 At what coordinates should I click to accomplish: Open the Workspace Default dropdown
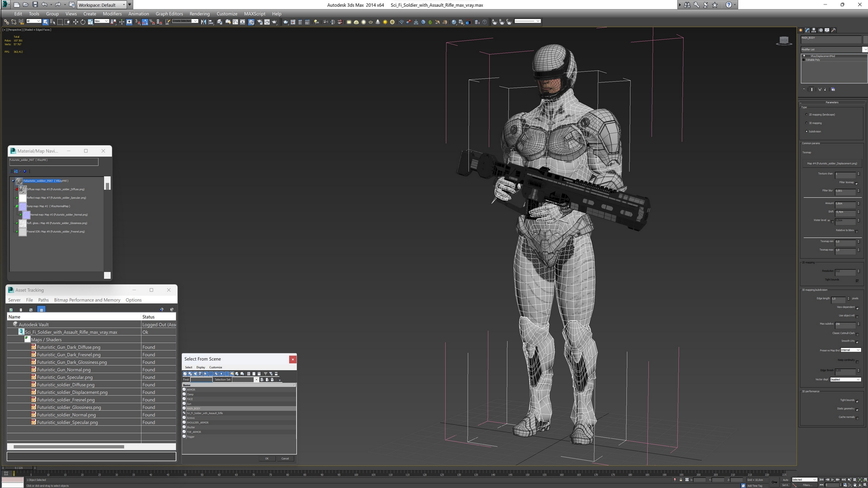pos(101,5)
